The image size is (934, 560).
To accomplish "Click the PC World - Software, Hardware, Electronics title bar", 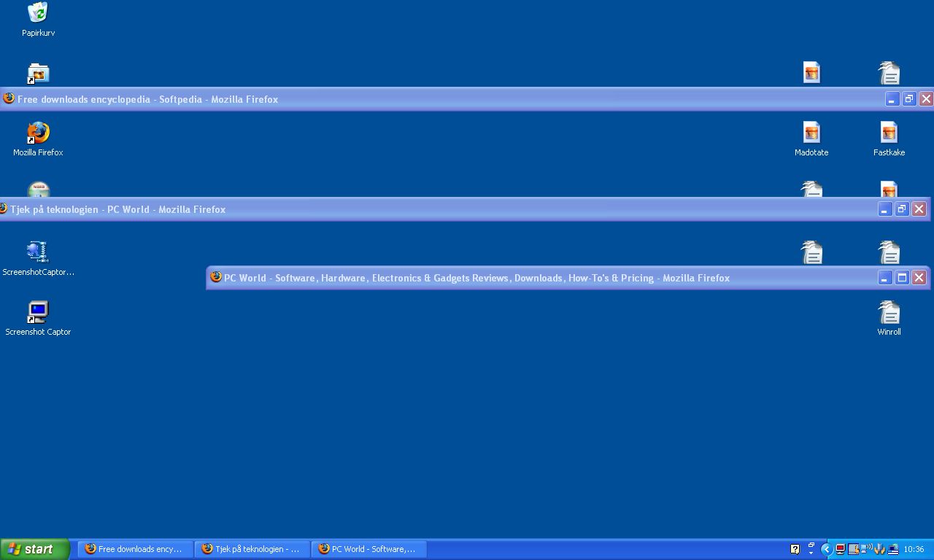I will pyautogui.click(x=568, y=278).
